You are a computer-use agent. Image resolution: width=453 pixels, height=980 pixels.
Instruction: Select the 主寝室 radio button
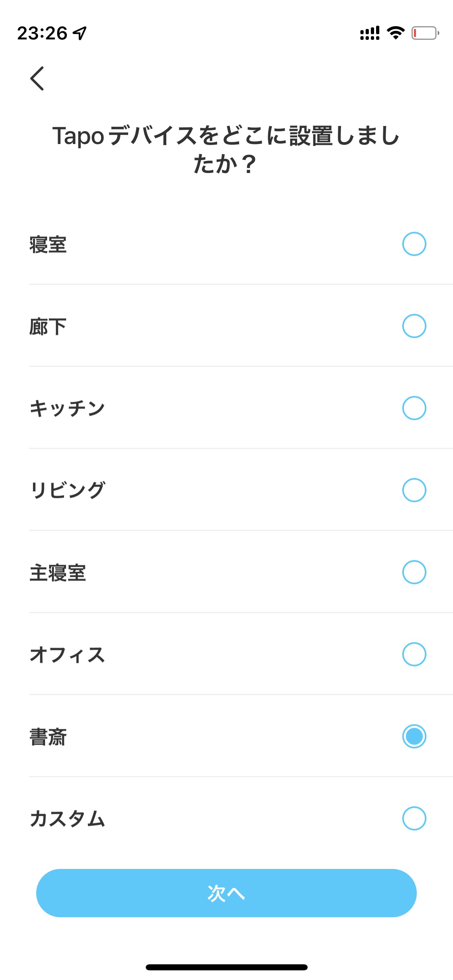tap(414, 572)
